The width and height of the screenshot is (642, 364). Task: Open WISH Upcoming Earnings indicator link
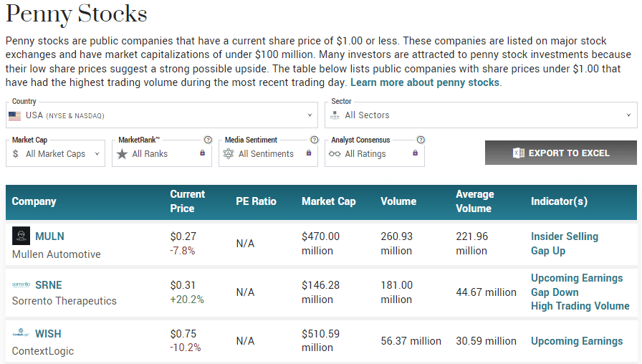point(577,341)
